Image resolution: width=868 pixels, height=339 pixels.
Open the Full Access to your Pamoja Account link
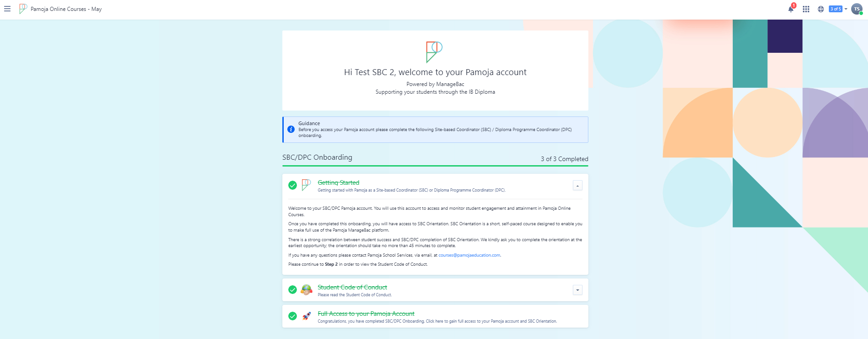[x=366, y=314]
